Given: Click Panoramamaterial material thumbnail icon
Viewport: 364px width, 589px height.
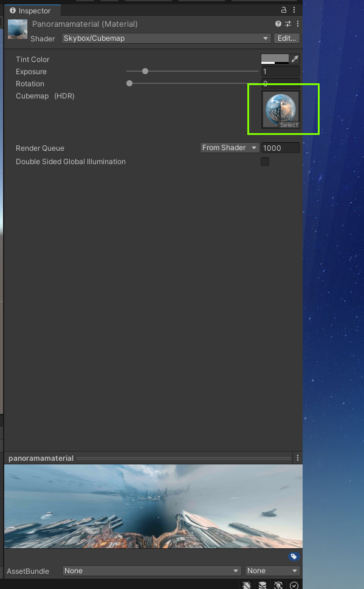Looking at the screenshot, I should click(x=18, y=29).
